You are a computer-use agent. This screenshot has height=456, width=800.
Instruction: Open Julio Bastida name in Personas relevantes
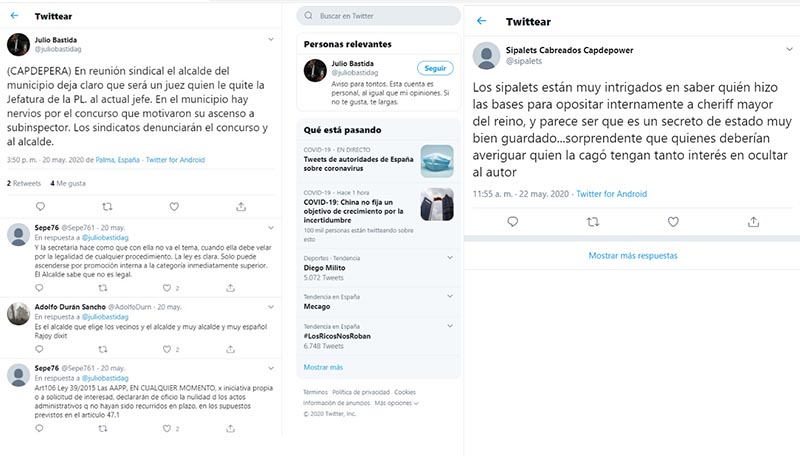[353, 64]
